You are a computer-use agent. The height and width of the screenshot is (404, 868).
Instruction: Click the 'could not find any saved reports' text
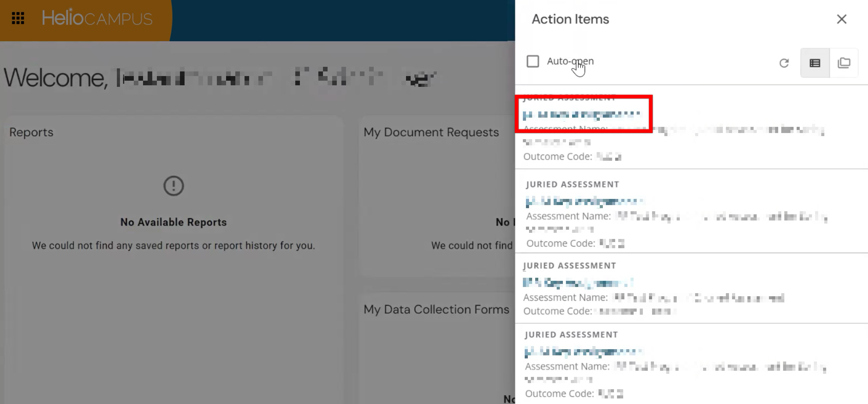[173, 245]
